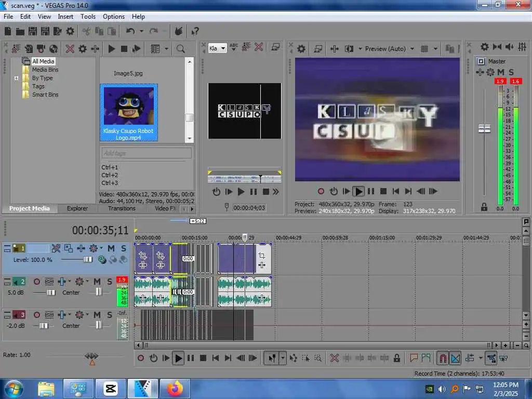Open Track Motion on video track 1
532x399 pixels.
pyautogui.click(x=68, y=248)
